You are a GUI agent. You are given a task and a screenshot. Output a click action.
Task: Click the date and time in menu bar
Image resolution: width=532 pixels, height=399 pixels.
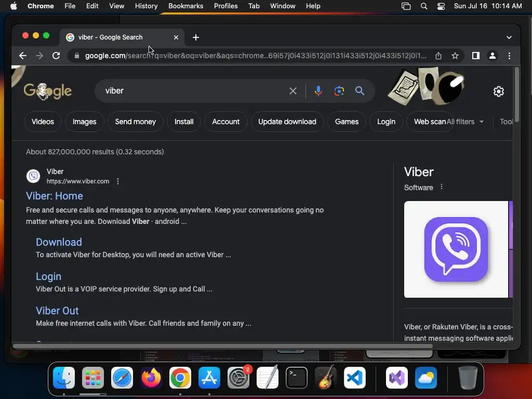click(487, 6)
